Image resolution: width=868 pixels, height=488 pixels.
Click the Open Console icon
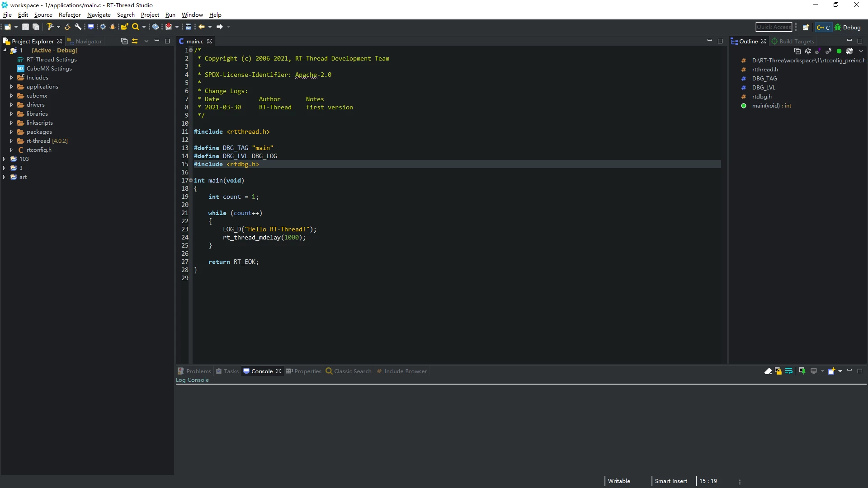point(831,371)
